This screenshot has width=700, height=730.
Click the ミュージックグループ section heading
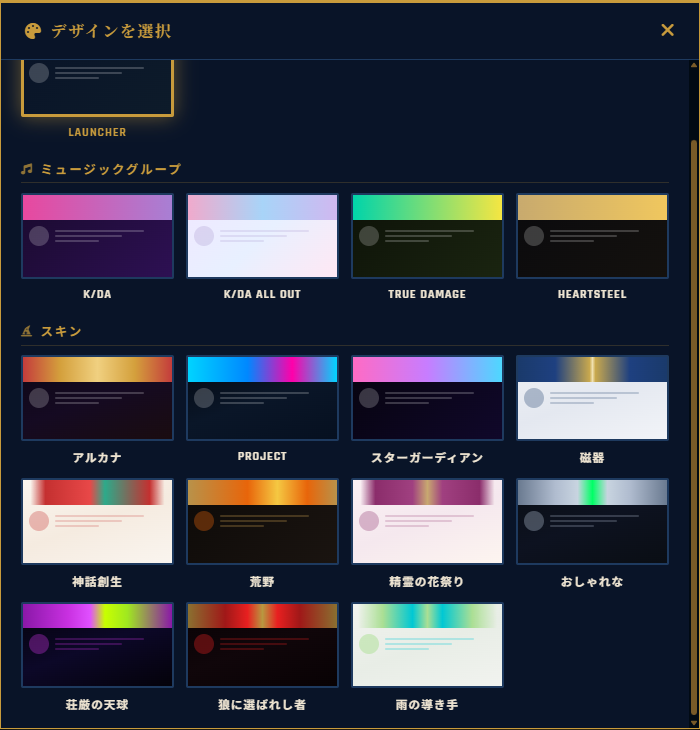(111, 169)
